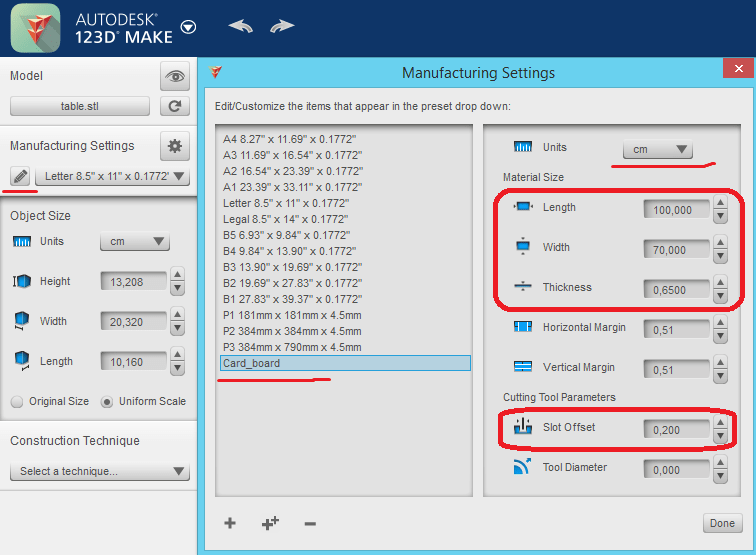This screenshot has height=555, width=756.
Task: Click the Done button
Action: pos(722,523)
